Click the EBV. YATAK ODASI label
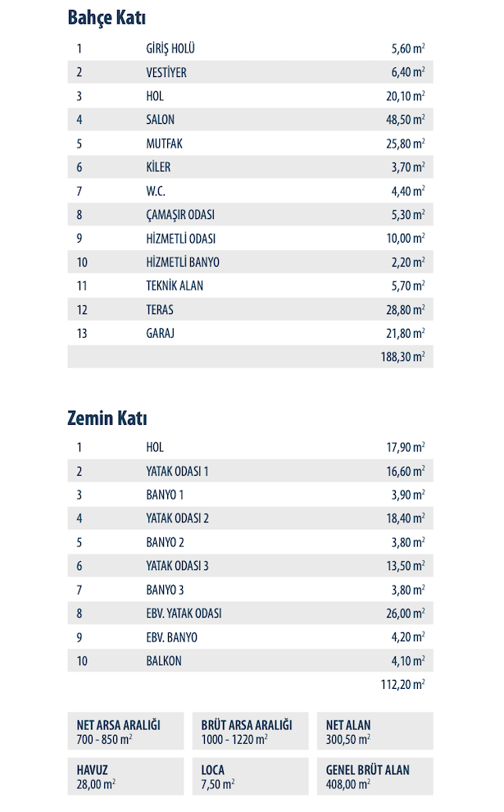This screenshot has width=504, height=812. [x=184, y=614]
